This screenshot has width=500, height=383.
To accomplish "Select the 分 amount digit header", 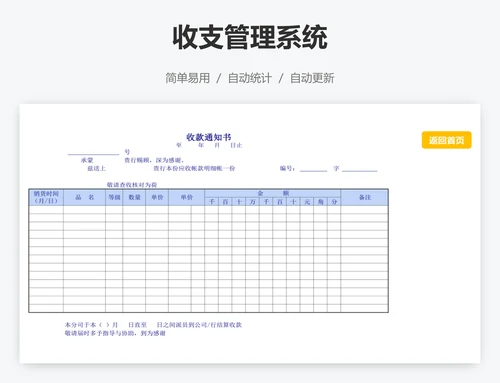I will coord(334,202).
